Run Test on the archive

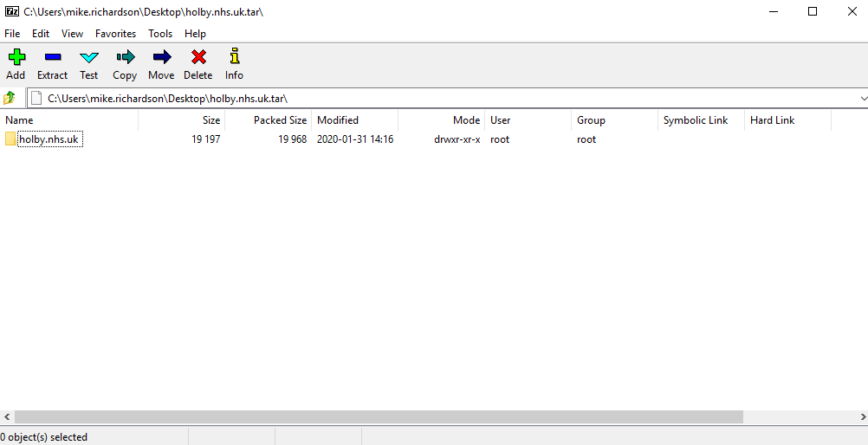coord(89,57)
